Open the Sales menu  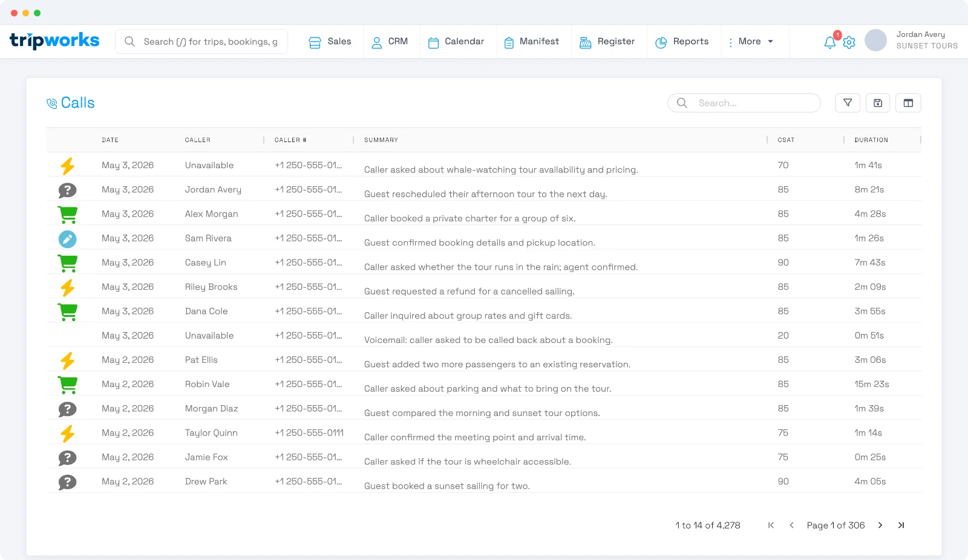(x=330, y=41)
